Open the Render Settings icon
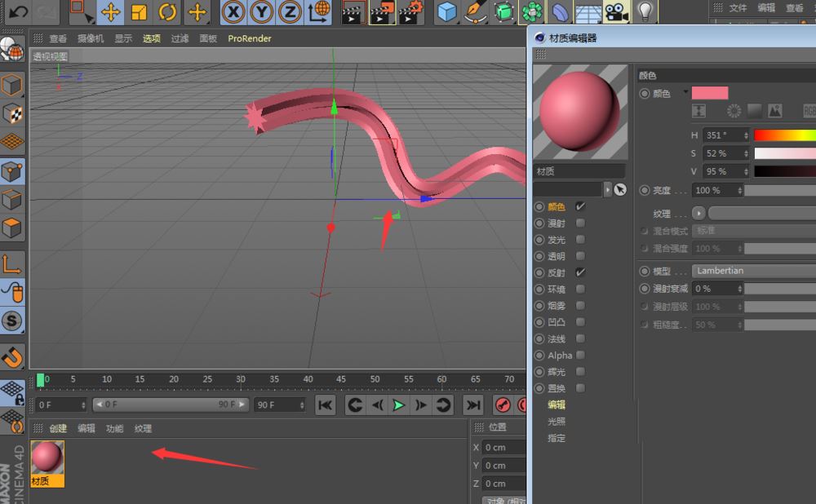Screen dimensions: 816x504 tap(410, 11)
